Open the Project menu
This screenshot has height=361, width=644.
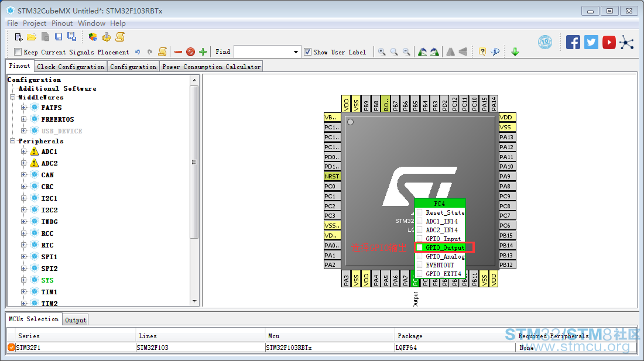(x=35, y=23)
